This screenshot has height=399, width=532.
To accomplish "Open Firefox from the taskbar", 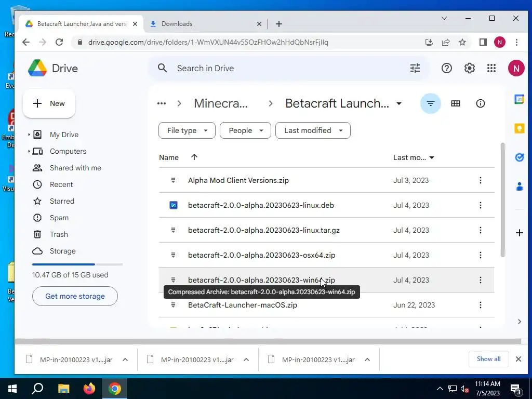I will tap(89, 389).
